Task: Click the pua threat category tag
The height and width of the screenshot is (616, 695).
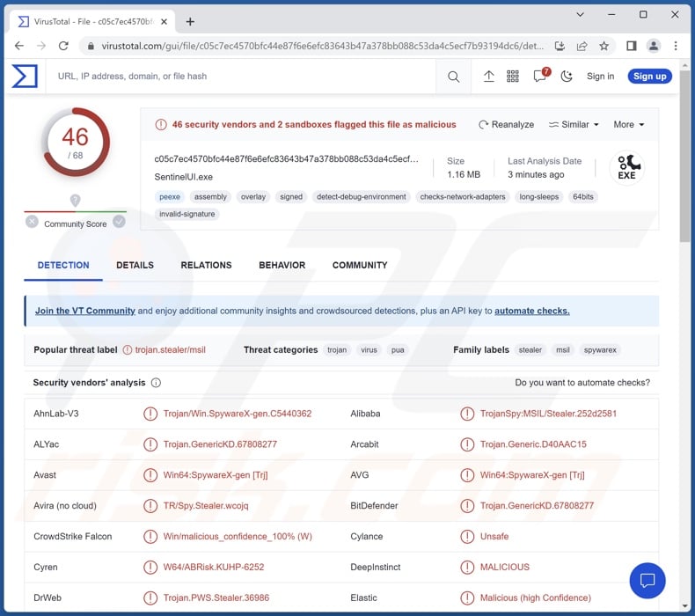Action: [397, 350]
